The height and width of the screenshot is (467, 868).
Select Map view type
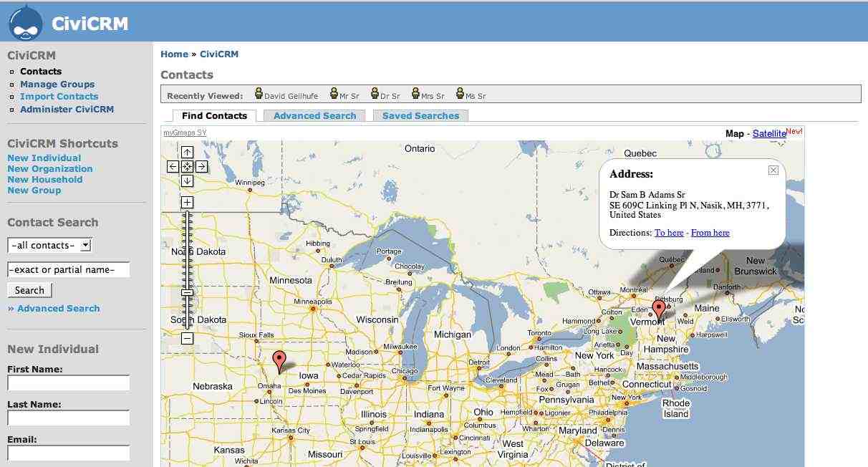(x=735, y=133)
